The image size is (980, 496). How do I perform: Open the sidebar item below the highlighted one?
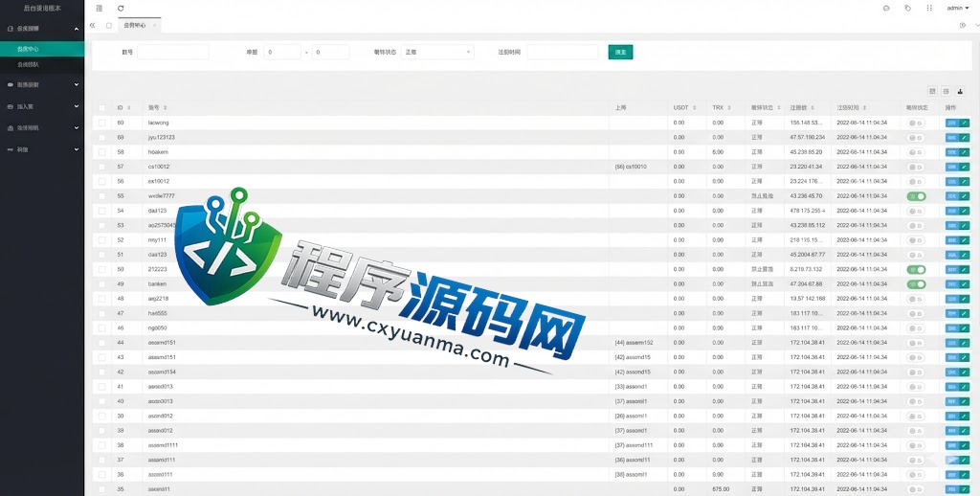pyautogui.click(x=42, y=64)
